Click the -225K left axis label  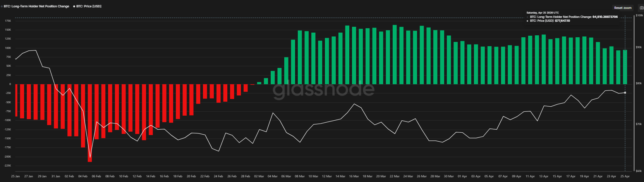click(7, 166)
